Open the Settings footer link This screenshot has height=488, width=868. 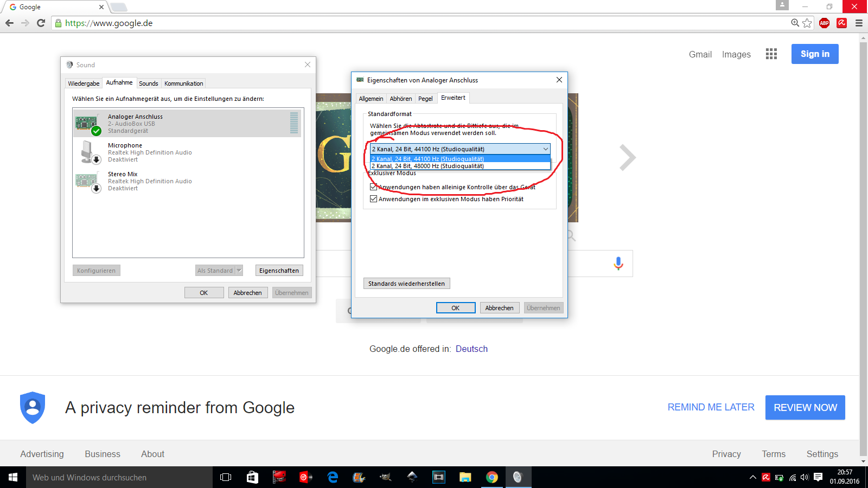click(x=822, y=454)
